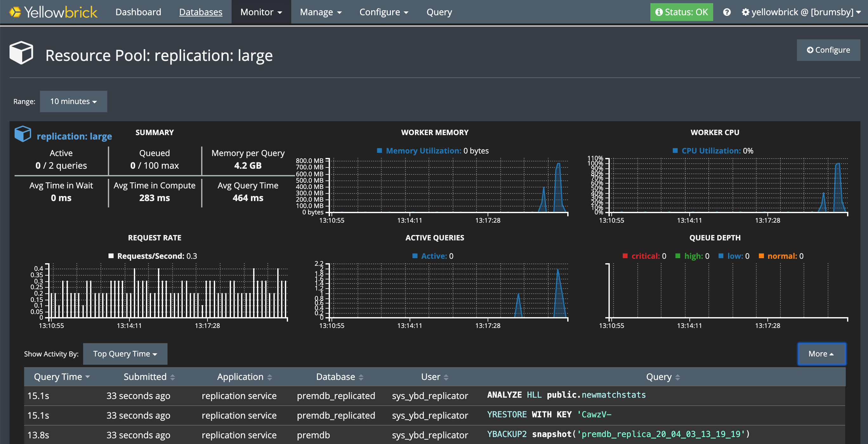This screenshot has width=868, height=444.
Task: Sort by User column arrows icon
Action: (446, 377)
